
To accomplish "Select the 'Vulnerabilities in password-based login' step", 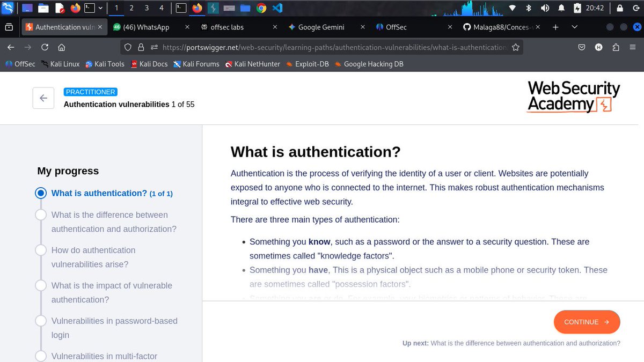I will pos(114,328).
